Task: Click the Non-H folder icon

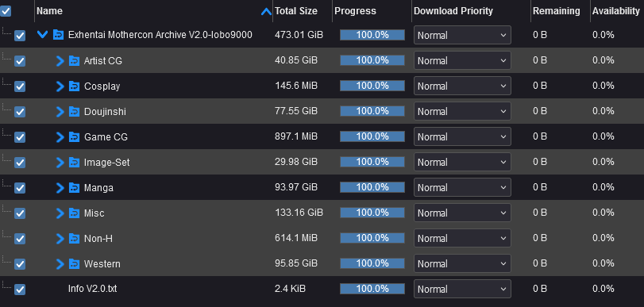Action: (x=74, y=239)
